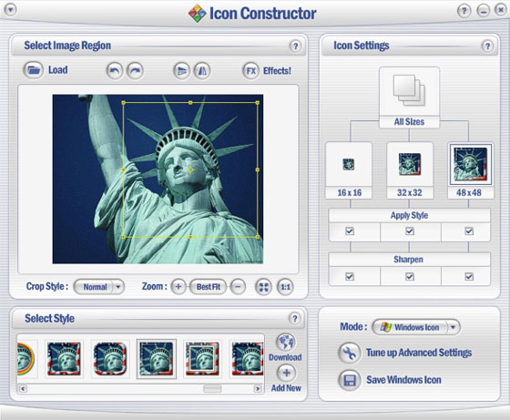
Task: Open the top-left application menu arrow
Action: pos(10,9)
